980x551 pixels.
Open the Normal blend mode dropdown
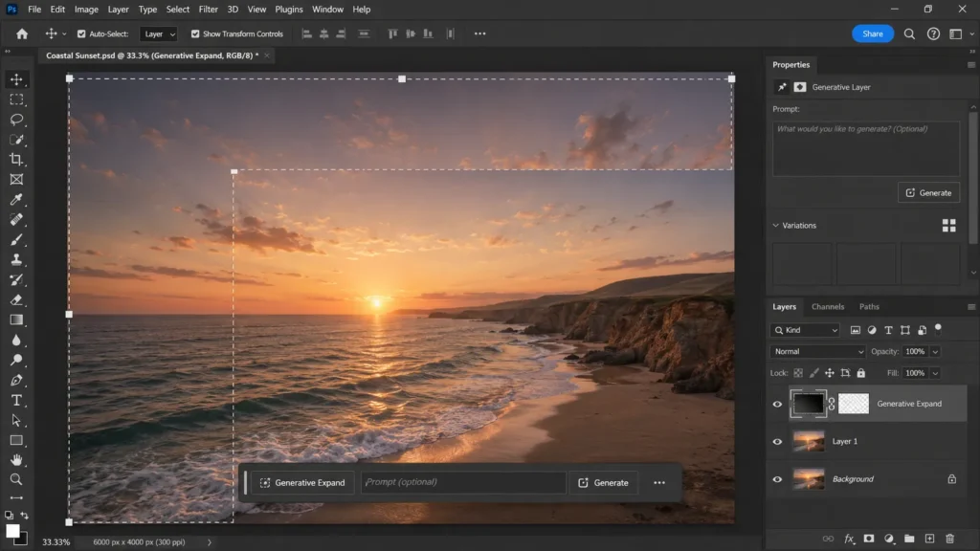pyautogui.click(x=817, y=352)
